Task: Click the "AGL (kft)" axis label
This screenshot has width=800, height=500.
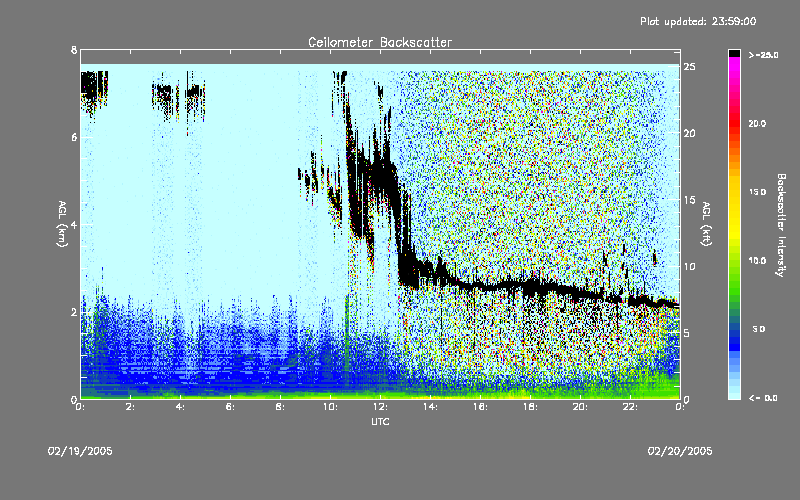Action: coord(707,224)
